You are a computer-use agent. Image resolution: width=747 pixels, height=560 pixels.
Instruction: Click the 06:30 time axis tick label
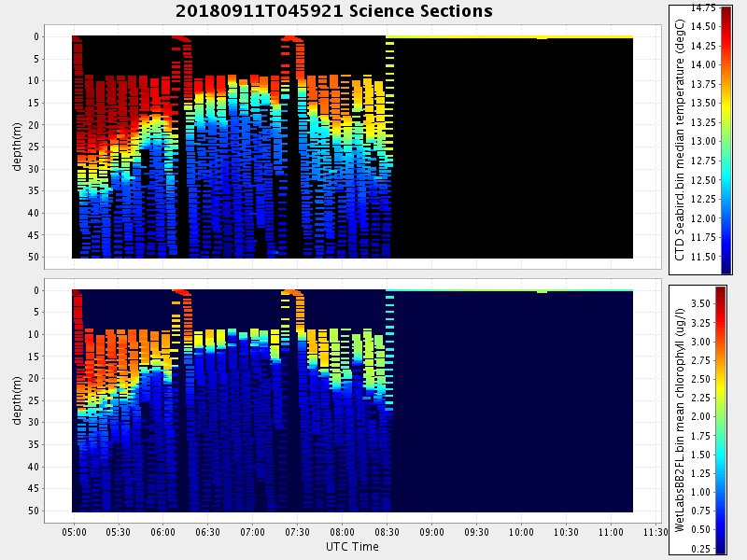point(208,532)
